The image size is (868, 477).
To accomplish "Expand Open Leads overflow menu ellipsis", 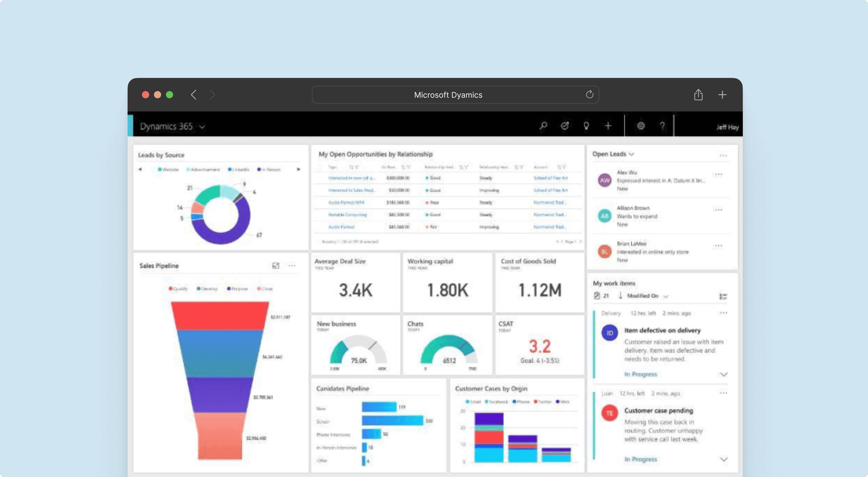I will click(723, 155).
